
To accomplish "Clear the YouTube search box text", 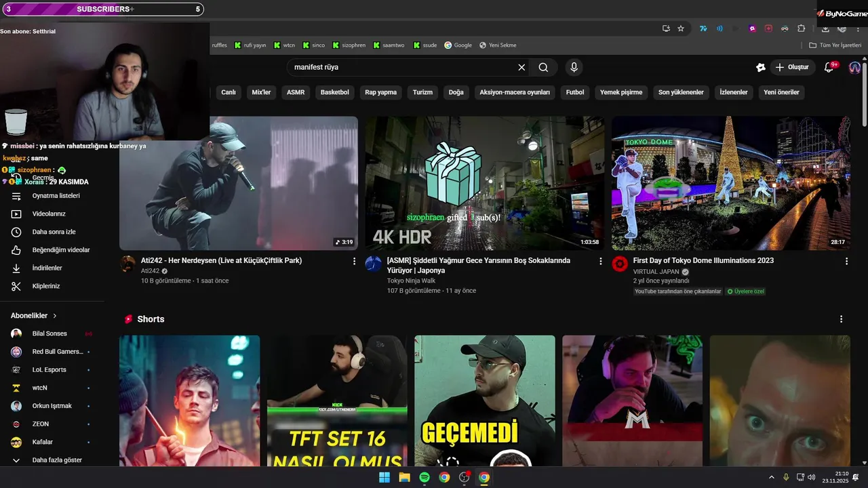I will pyautogui.click(x=521, y=67).
